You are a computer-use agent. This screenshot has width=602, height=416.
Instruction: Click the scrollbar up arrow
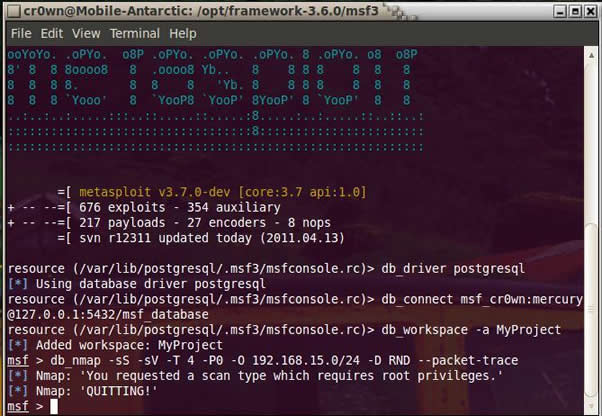coord(591,55)
